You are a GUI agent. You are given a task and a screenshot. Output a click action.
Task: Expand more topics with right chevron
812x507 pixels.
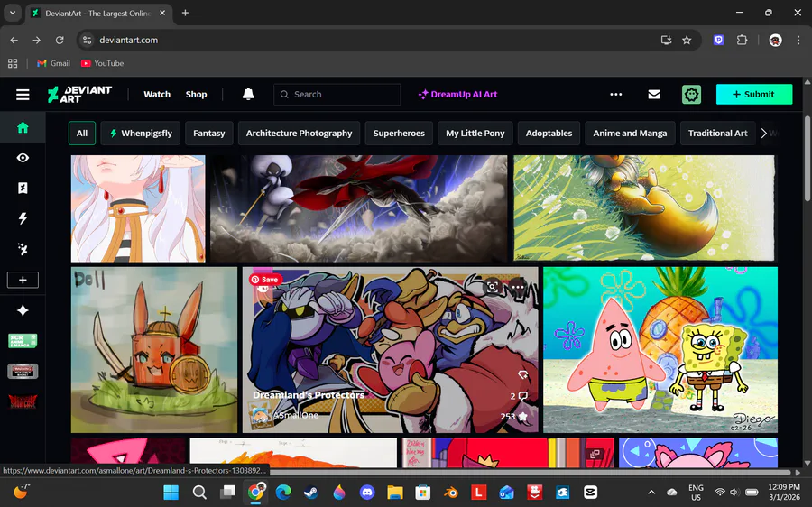tap(764, 134)
